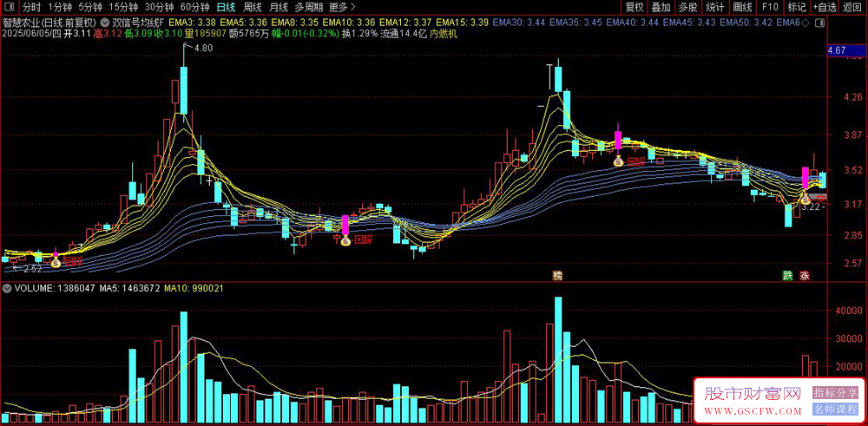Click the 3.87 price axis label
The image size is (868, 426).
point(853,134)
